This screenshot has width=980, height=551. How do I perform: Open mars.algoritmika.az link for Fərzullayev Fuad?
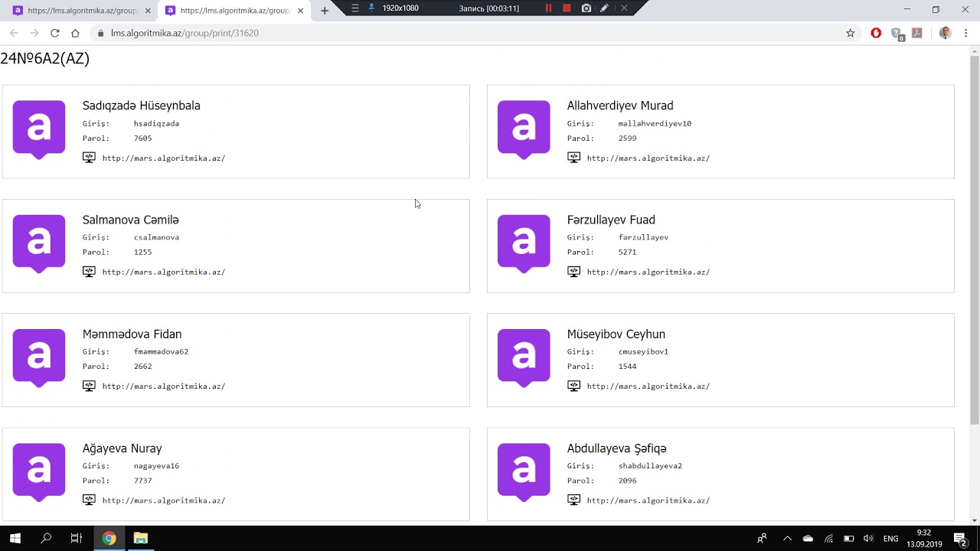click(x=648, y=272)
